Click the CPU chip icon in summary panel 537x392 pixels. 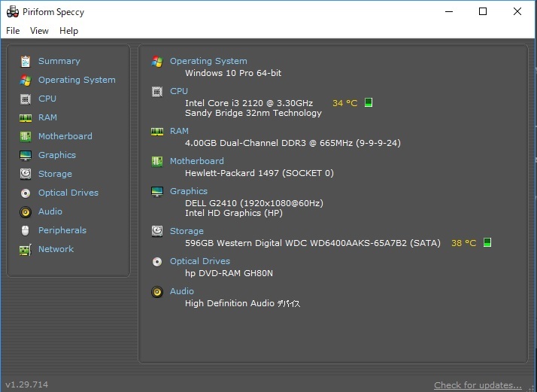click(157, 92)
